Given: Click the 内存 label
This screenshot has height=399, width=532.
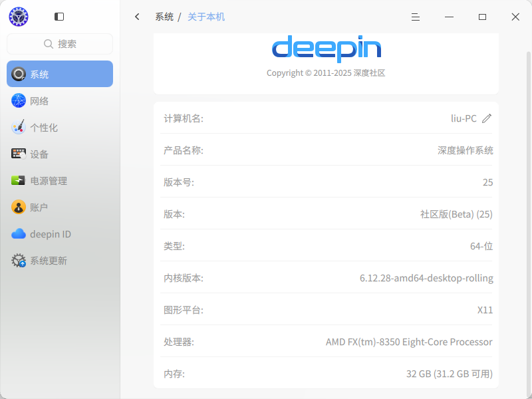Looking at the screenshot, I should coord(174,374).
